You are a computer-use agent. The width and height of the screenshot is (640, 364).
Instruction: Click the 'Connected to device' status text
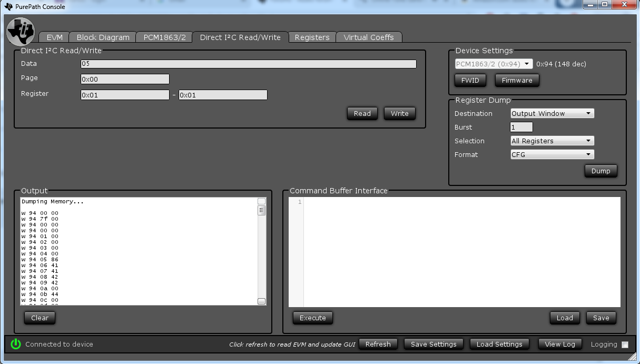[x=59, y=344]
